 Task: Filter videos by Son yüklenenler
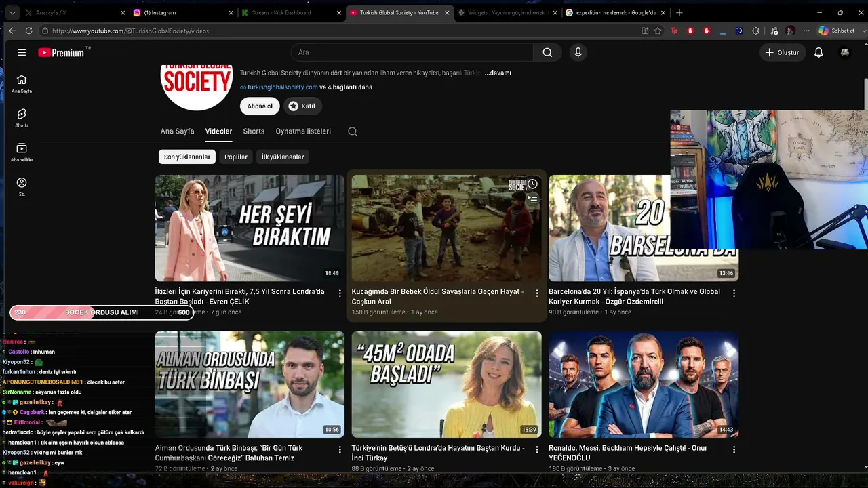pos(187,157)
